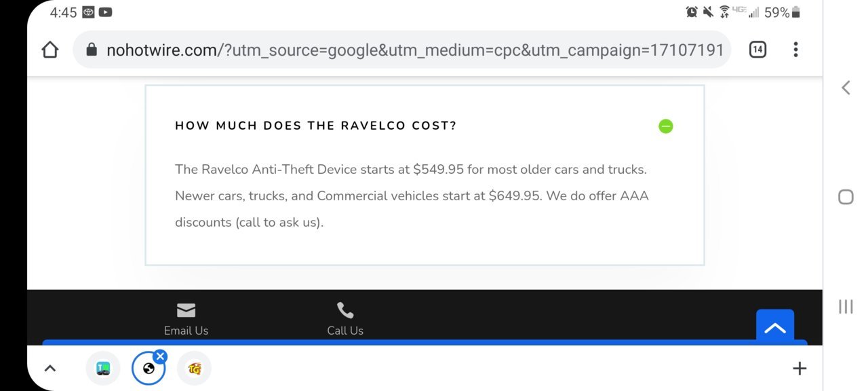Image resolution: width=868 pixels, height=391 pixels.
Task: Collapse the Ravelco cost question with green minus
Action: click(666, 126)
